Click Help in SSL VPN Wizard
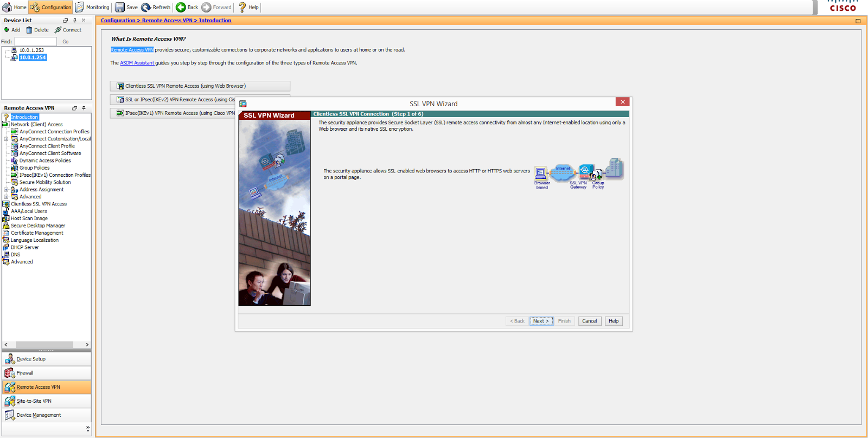 [x=614, y=321]
